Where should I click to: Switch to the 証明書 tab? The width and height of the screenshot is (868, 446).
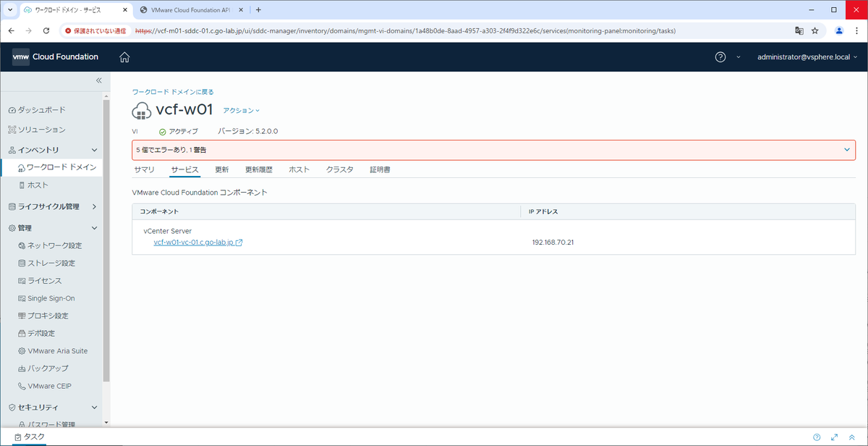pyautogui.click(x=380, y=169)
